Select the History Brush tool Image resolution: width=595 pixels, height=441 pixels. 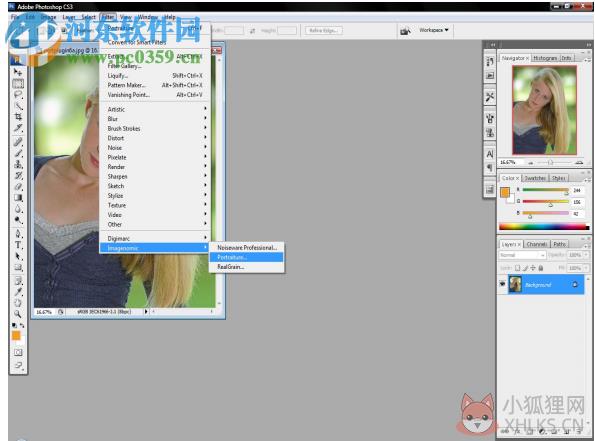(x=18, y=175)
